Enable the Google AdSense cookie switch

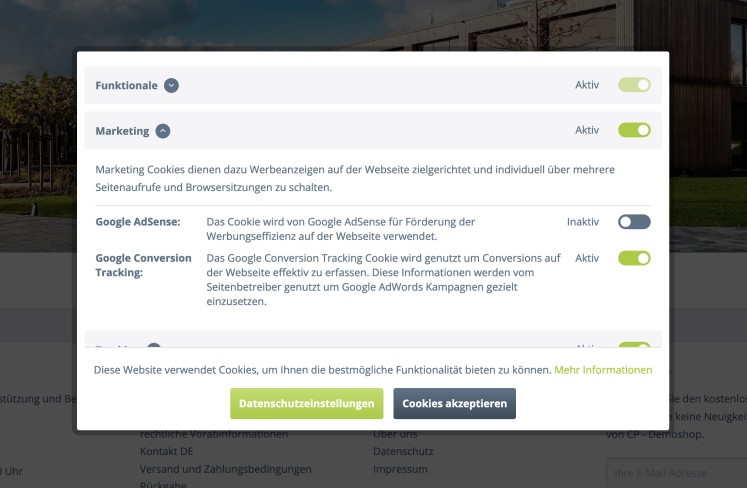(x=634, y=222)
